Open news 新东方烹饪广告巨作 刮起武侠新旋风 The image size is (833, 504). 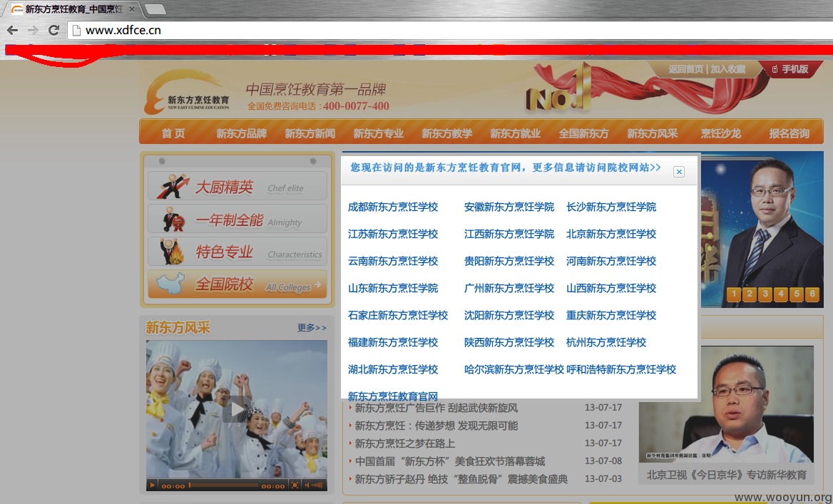[436, 408]
